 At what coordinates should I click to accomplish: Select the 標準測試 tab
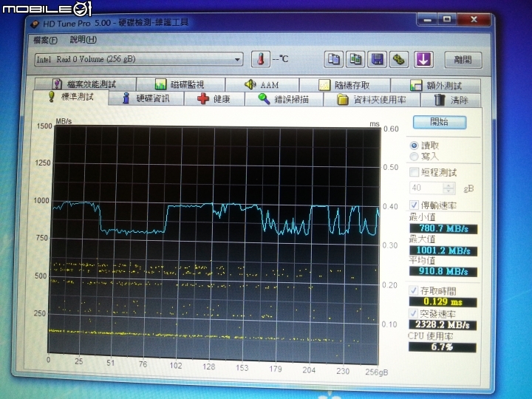coord(71,97)
